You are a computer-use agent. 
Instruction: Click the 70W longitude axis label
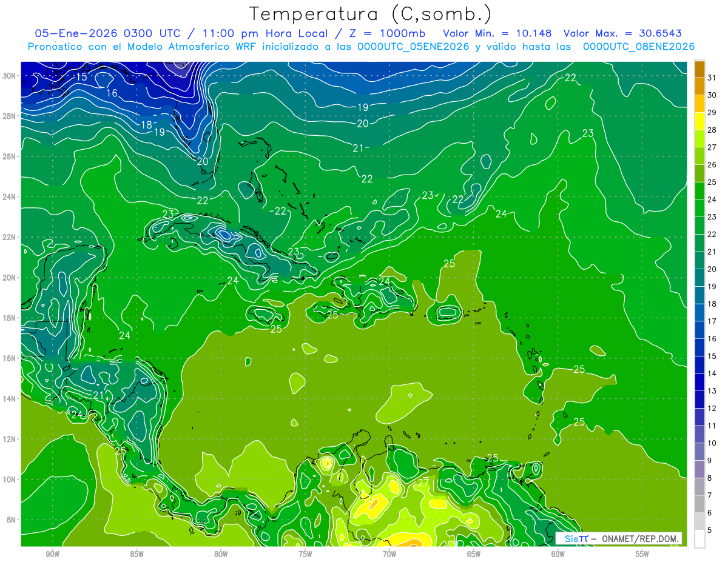(x=389, y=554)
